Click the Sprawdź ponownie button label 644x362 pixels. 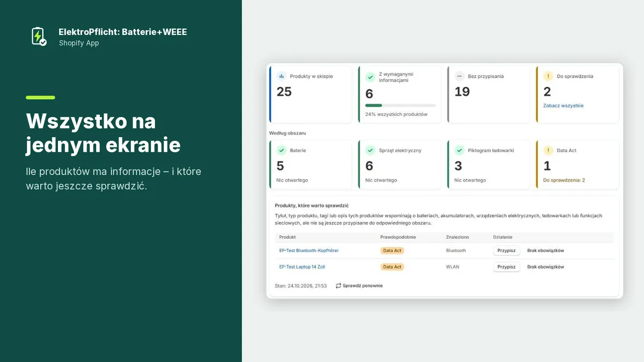[x=363, y=286]
